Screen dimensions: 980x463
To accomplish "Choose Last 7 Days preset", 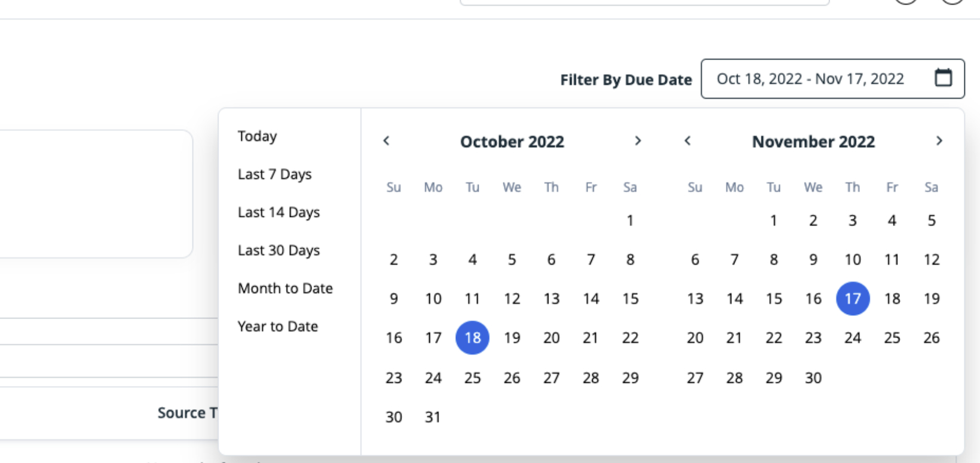I will point(274,174).
